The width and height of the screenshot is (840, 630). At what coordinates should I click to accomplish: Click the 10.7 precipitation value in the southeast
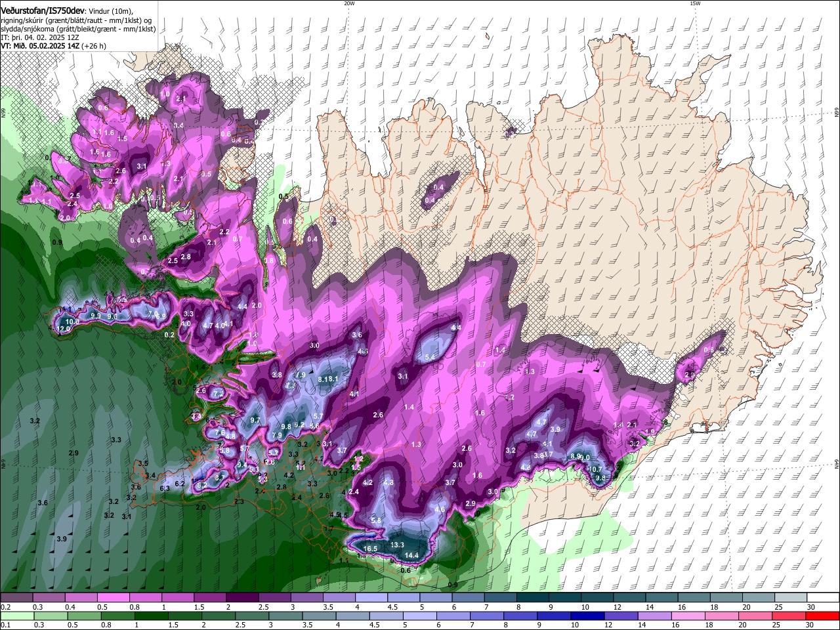coord(595,469)
